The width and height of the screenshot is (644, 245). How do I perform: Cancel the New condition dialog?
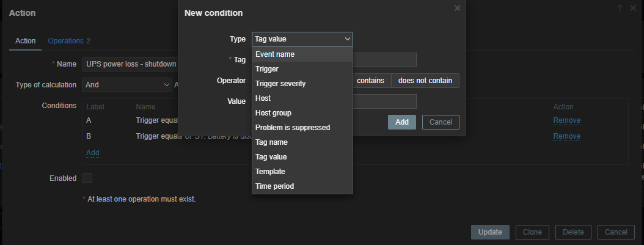tap(440, 122)
